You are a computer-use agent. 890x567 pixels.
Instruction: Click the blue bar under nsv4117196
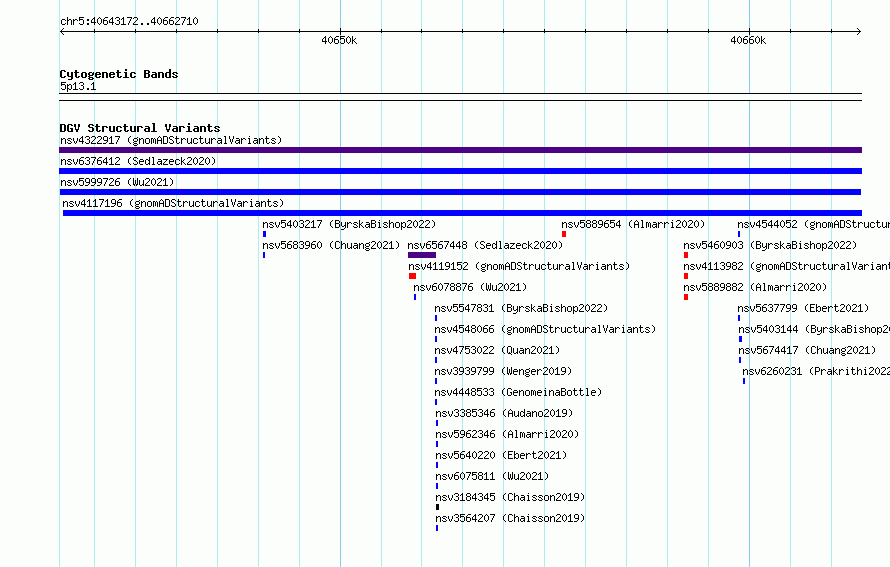pos(462,213)
